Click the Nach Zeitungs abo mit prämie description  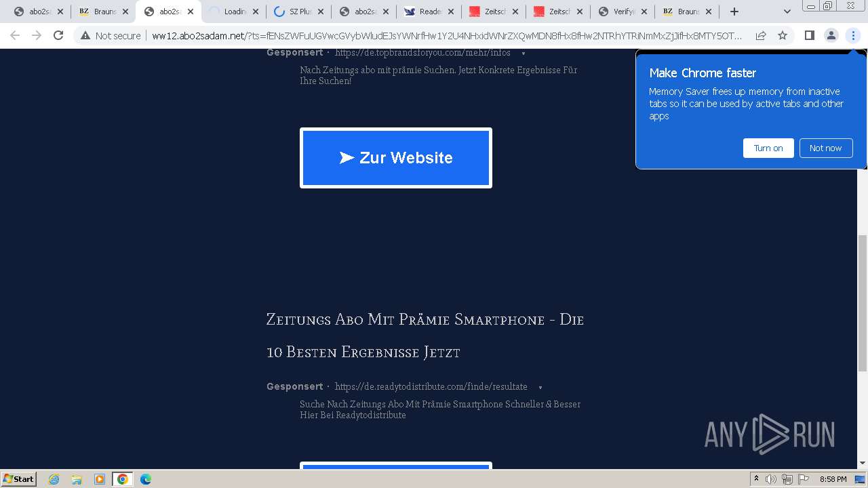pyautogui.click(x=439, y=75)
